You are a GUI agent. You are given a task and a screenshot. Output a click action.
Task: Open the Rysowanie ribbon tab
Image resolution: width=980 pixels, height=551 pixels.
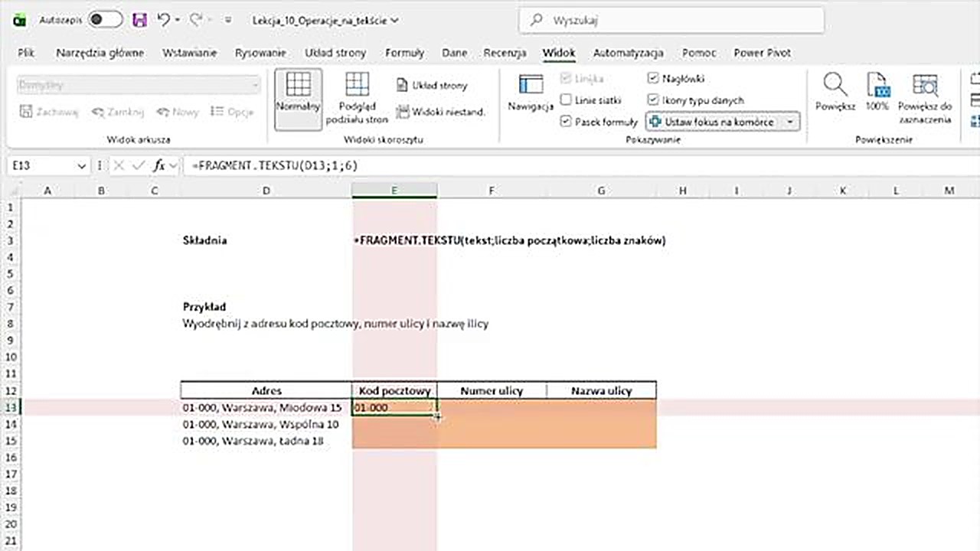click(x=260, y=53)
